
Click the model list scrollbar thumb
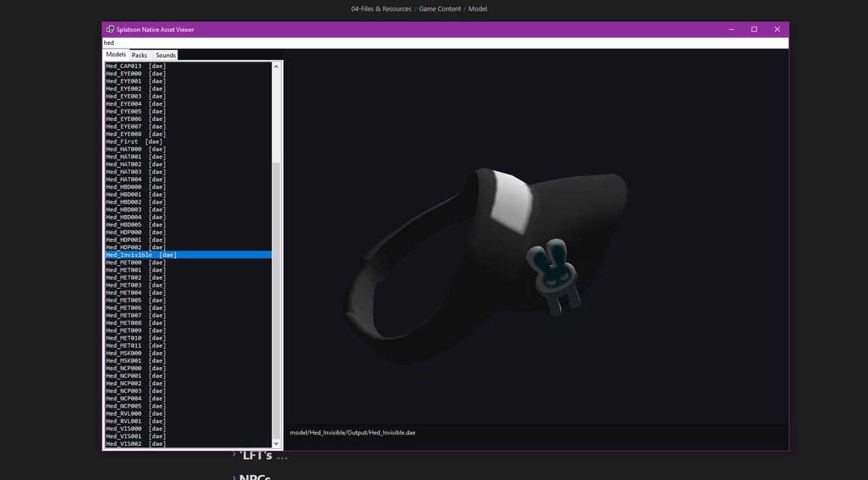point(277,299)
